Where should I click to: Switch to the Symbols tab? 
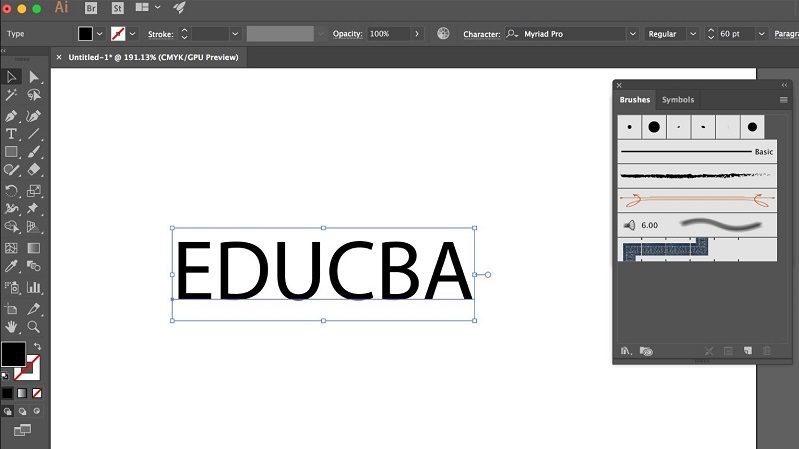[678, 100]
